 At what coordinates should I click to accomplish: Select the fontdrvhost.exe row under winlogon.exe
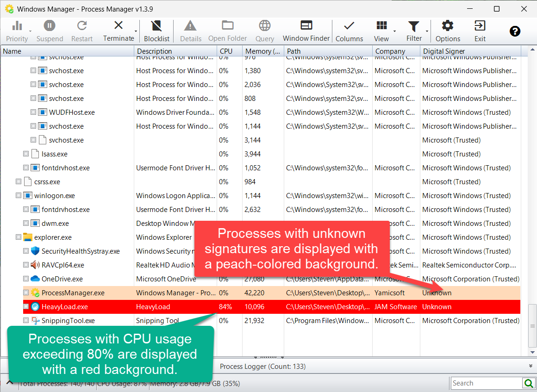[x=272, y=210]
